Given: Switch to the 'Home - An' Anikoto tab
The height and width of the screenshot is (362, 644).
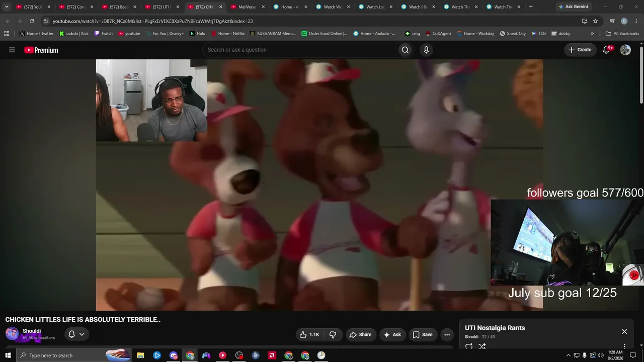Looking at the screenshot, I should click(290, 7).
